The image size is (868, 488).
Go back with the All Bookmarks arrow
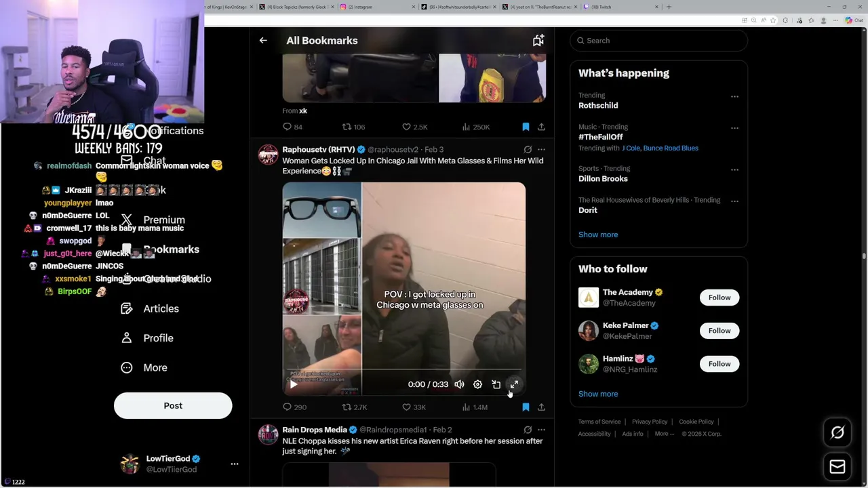pyautogui.click(x=263, y=41)
